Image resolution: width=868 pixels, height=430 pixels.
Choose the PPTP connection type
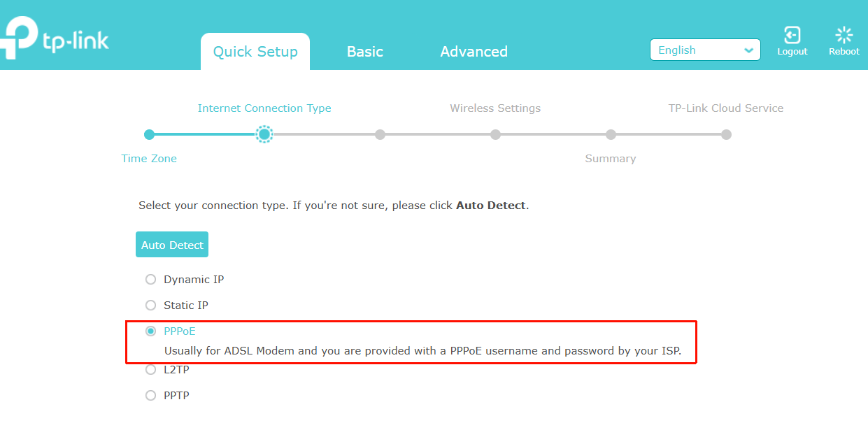pos(150,396)
